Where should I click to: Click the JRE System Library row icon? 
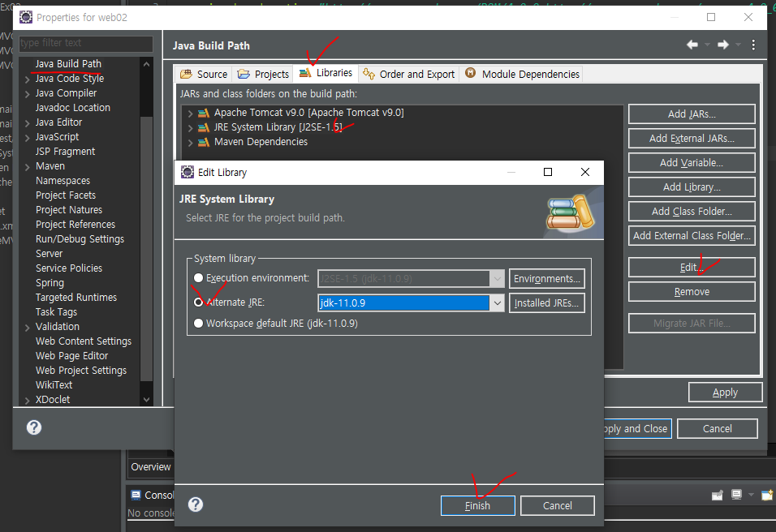pyautogui.click(x=204, y=127)
